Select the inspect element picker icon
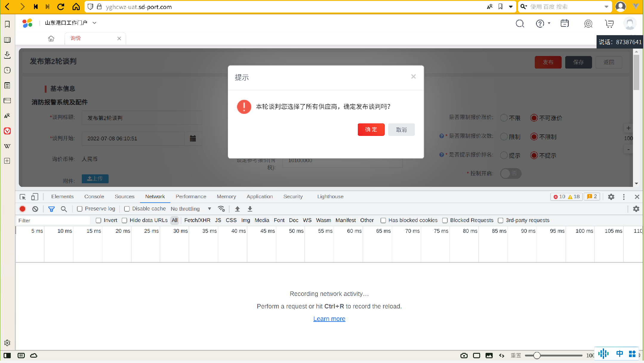Image resolution: width=644 pixels, height=363 pixels. [23, 197]
